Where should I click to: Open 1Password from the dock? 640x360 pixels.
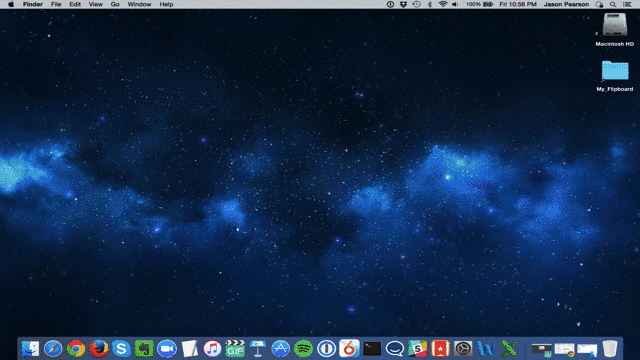pos(326,349)
